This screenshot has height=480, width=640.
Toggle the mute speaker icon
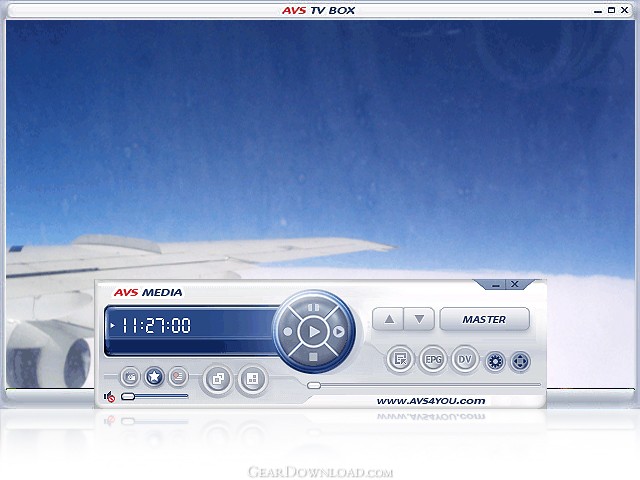click(109, 396)
